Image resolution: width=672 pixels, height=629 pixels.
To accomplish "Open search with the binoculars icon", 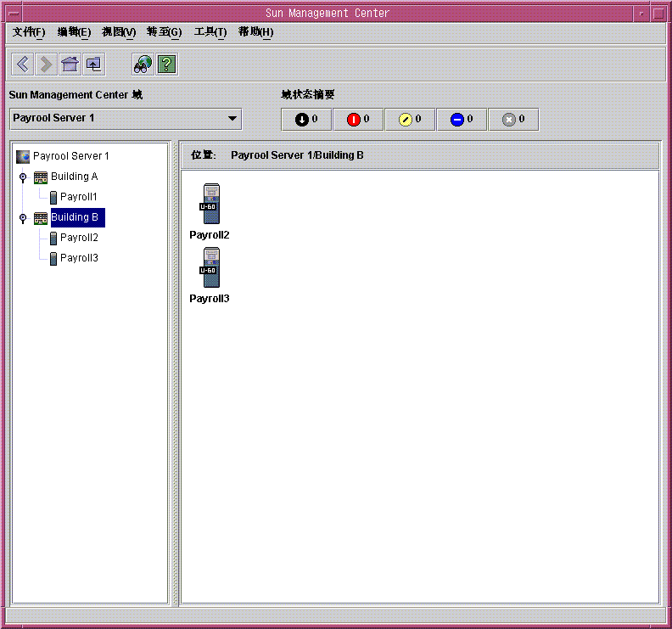I will click(x=143, y=65).
